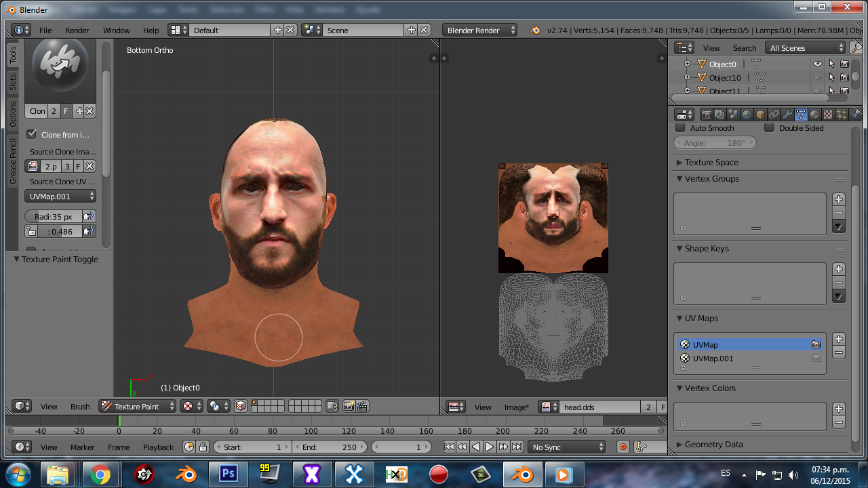868x488 pixels.
Task: Expand Object0 in the outliner tree
Action: (x=687, y=64)
